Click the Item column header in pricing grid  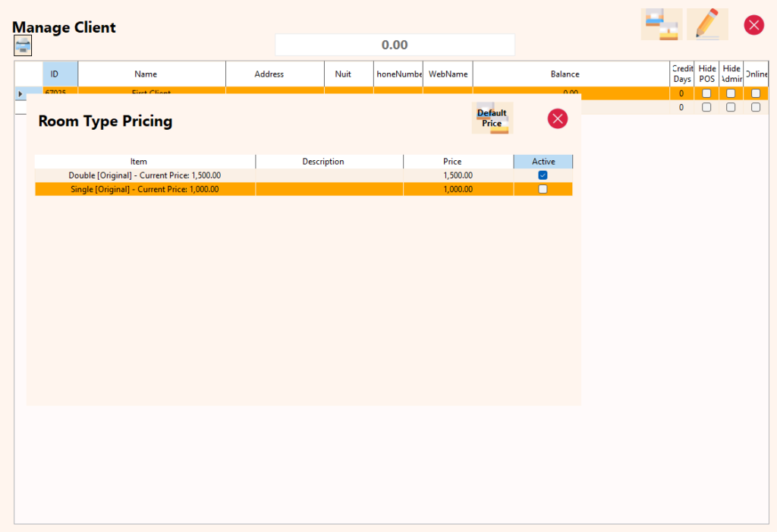(x=139, y=162)
